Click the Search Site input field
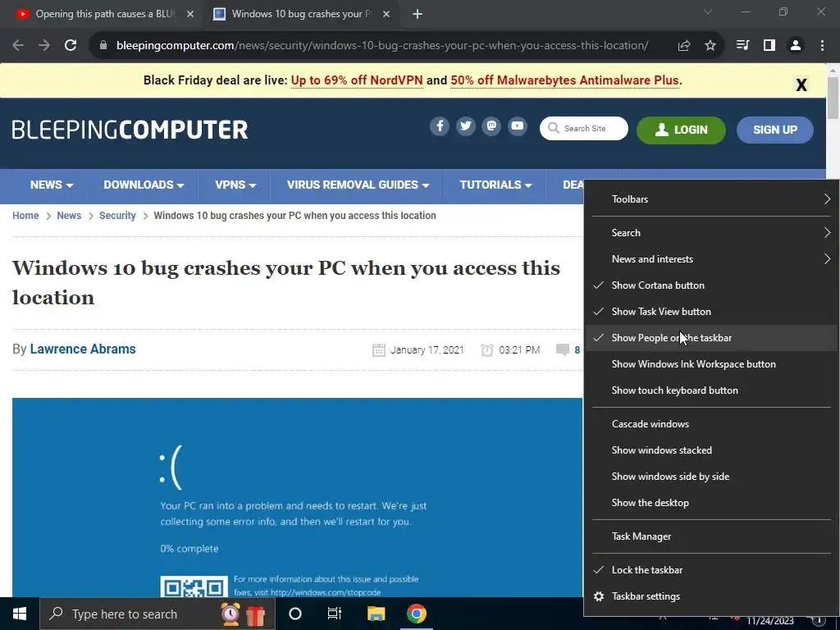The height and width of the screenshot is (630, 840). 584,129
